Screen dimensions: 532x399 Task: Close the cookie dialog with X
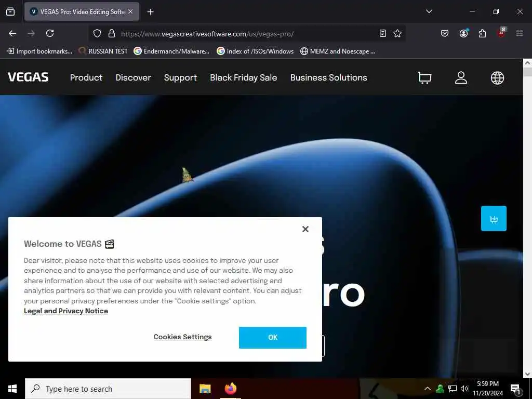click(305, 229)
